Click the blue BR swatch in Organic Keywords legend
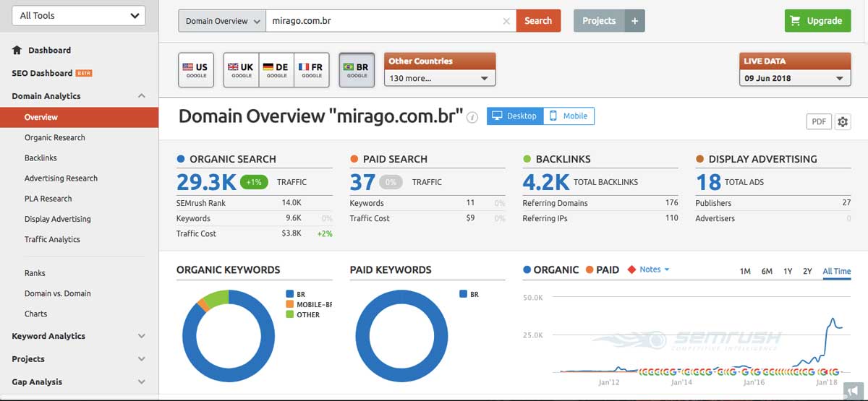 pos(290,294)
